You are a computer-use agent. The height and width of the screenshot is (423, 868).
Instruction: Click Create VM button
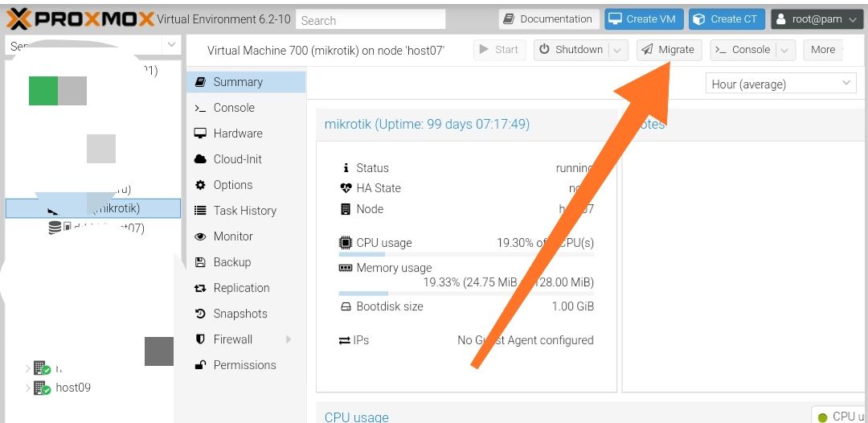pos(644,18)
